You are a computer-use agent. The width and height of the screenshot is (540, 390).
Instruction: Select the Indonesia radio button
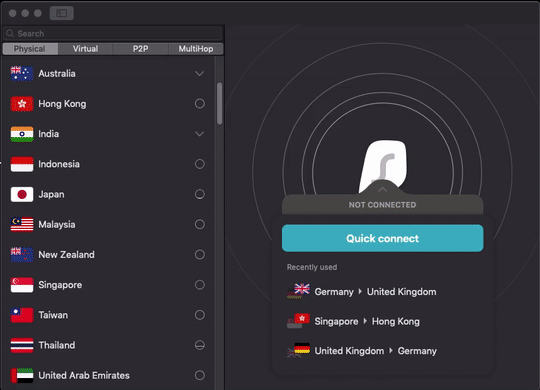(x=200, y=164)
